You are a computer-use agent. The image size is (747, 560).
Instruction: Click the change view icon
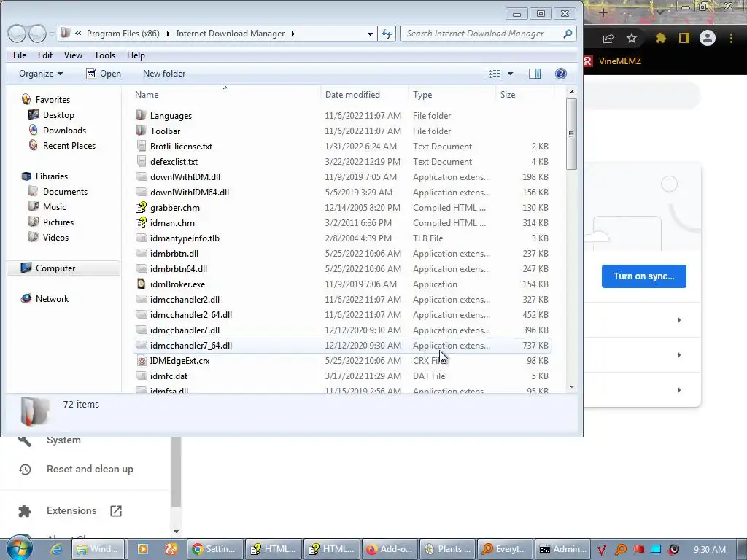click(495, 74)
